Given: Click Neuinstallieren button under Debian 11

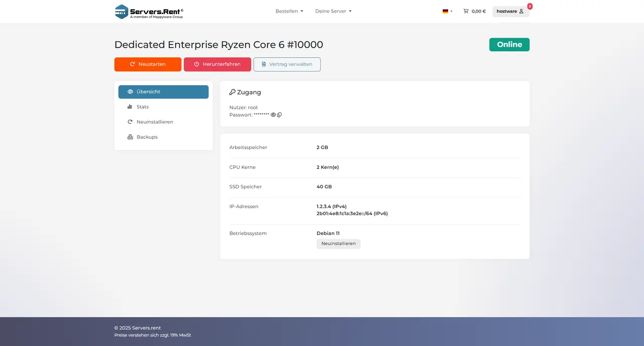Looking at the screenshot, I should point(338,244).
